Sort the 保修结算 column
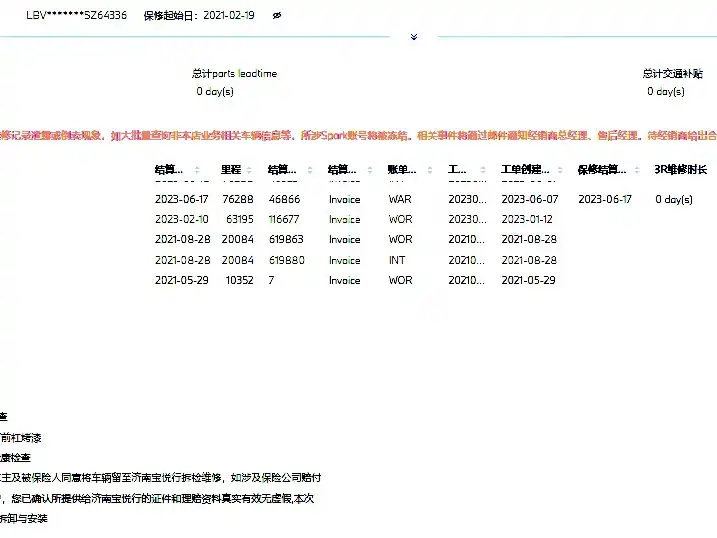 tap(637, 170)
